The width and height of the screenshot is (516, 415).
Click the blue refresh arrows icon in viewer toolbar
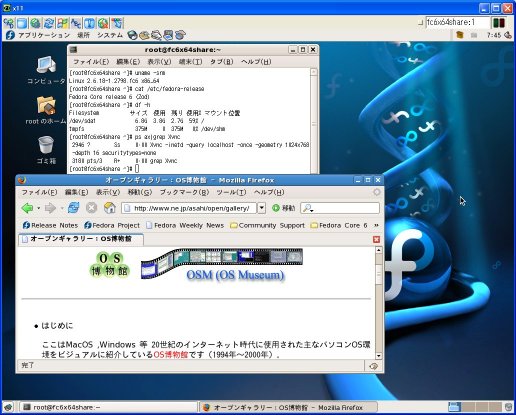point(49,23)
